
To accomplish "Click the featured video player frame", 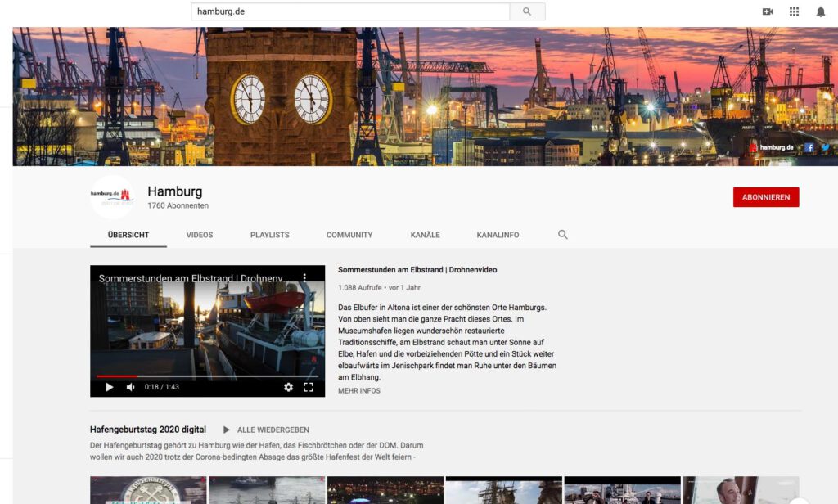I will [x=207, y=331].
